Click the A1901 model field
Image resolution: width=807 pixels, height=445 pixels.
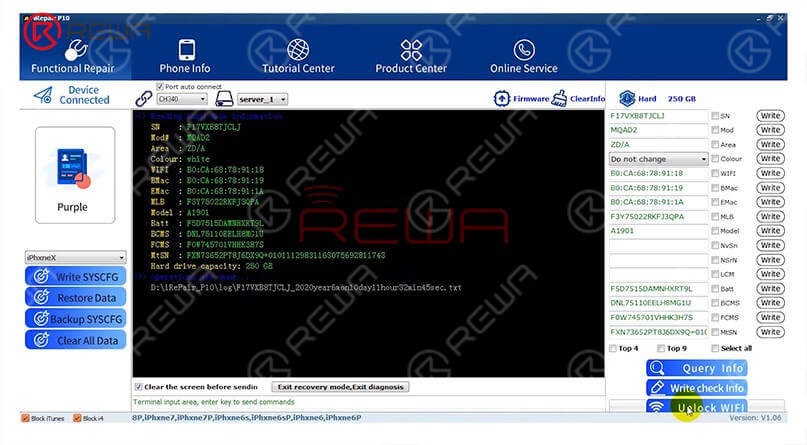coord(658,231)
